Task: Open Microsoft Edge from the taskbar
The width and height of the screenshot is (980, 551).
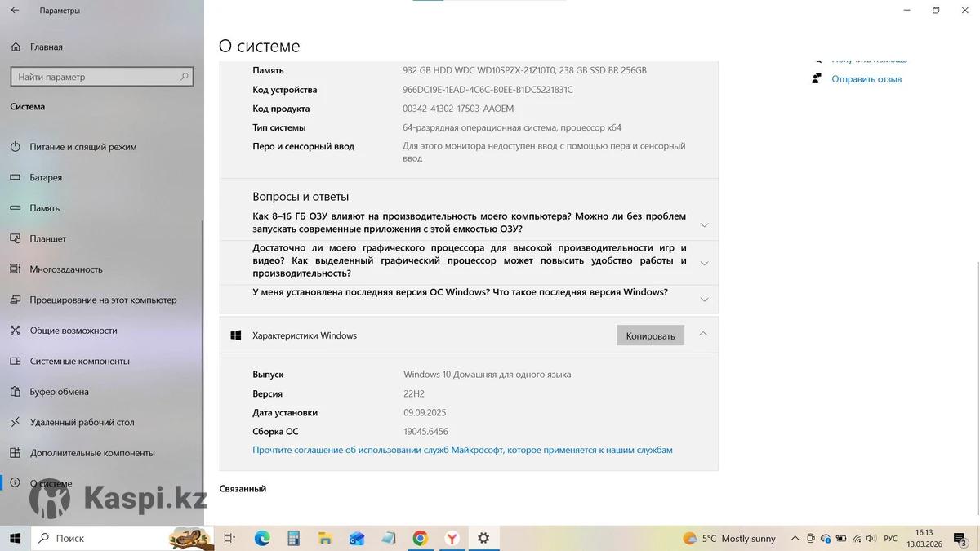Action: pos(262,539)
